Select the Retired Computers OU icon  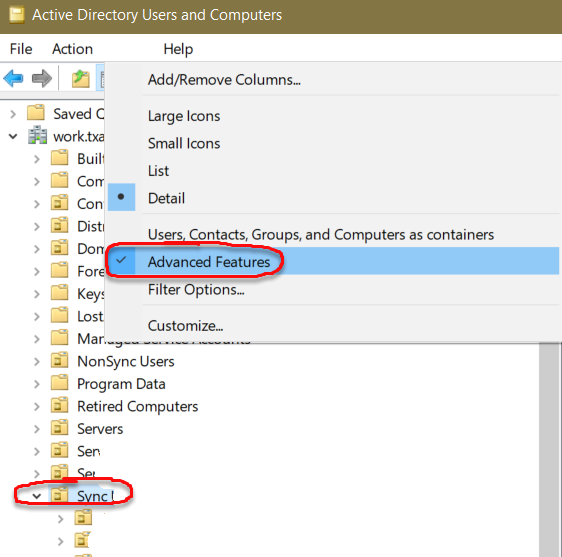click(59, 405)
